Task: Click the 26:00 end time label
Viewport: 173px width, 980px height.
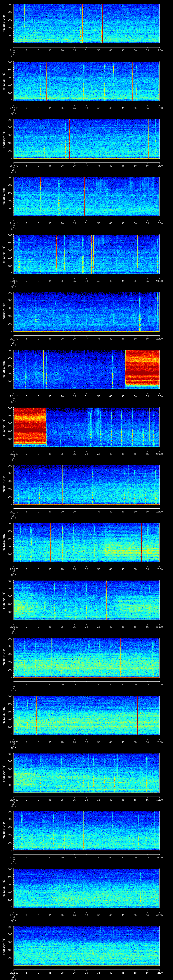Action: click(159, 569)
